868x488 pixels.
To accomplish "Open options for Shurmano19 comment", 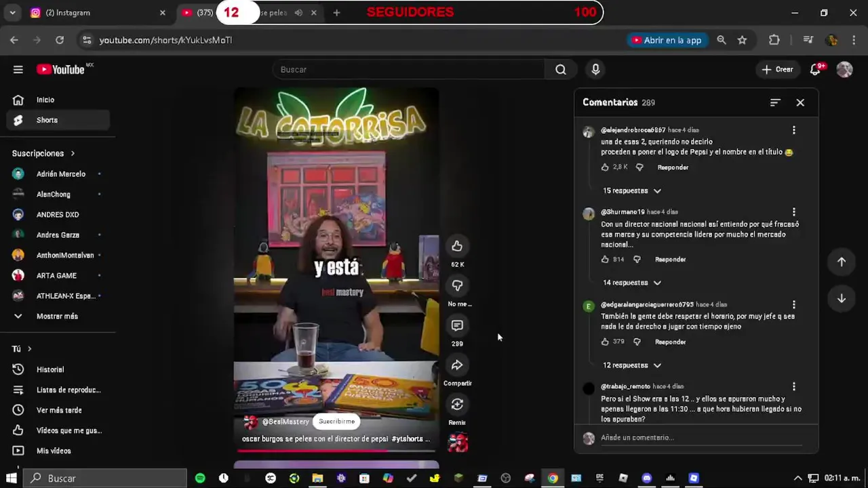I will (794, 212).
